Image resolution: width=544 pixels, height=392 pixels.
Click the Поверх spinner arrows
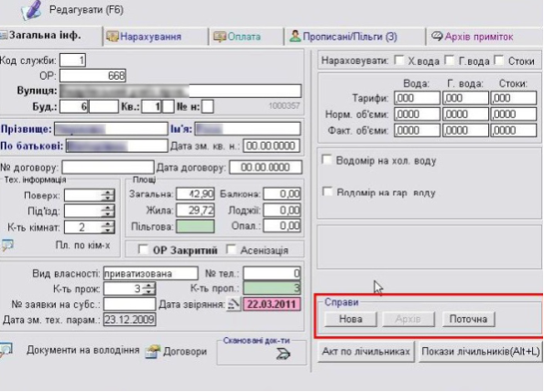pos(108,195)
